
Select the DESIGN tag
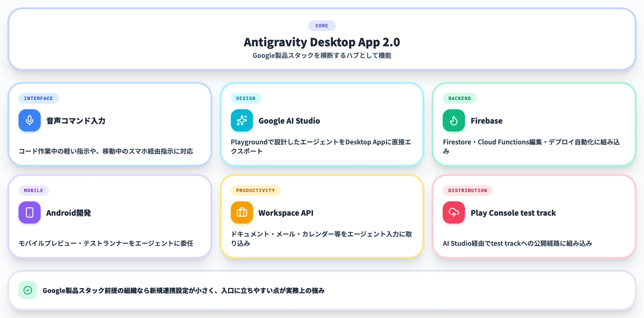click(246, 98)
